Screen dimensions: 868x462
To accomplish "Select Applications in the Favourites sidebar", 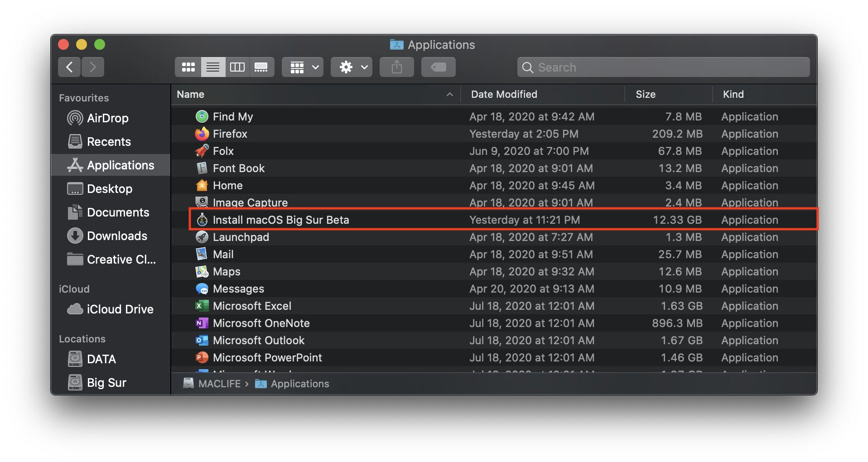I will 120,165.
